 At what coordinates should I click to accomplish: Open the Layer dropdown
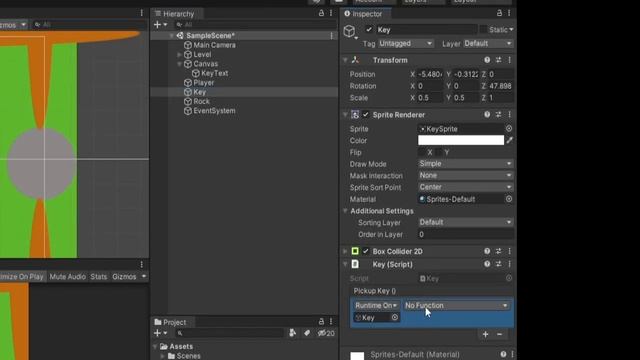tap(488, 43)
